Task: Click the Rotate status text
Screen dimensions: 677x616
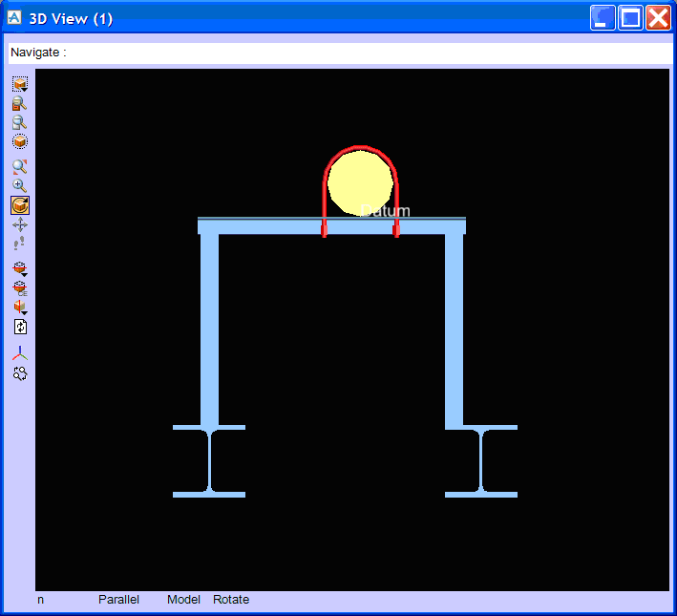Action: click(231, 600)
